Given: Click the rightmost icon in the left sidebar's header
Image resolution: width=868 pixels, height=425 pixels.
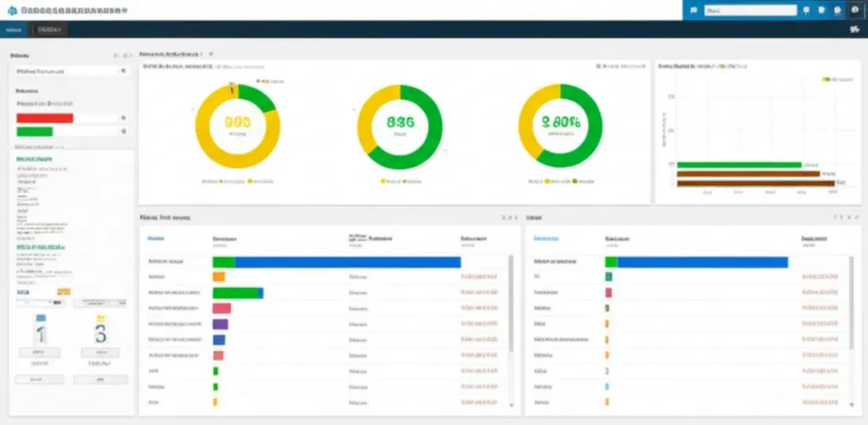Looking at the screenshot, I should (131, 55).
